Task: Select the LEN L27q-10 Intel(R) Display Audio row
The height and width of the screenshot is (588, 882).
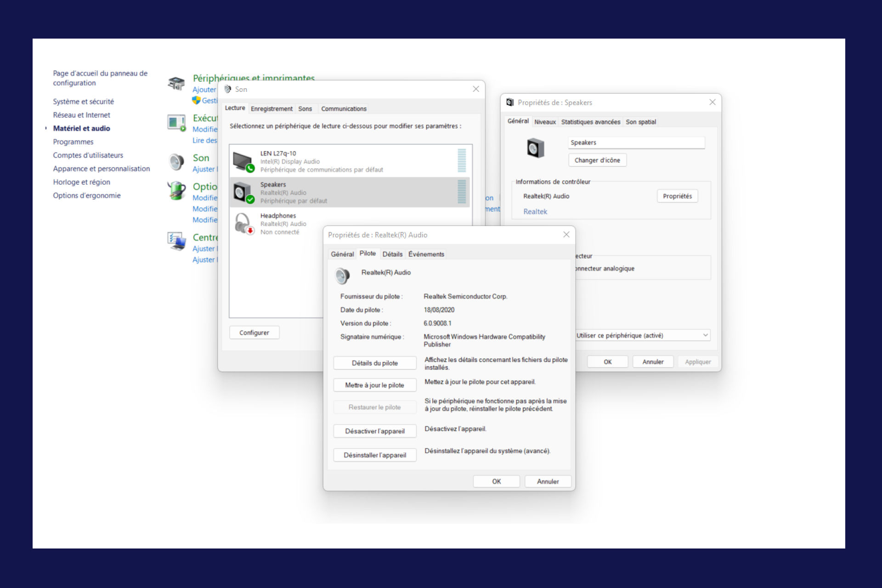Action: [x=350, y=161]
